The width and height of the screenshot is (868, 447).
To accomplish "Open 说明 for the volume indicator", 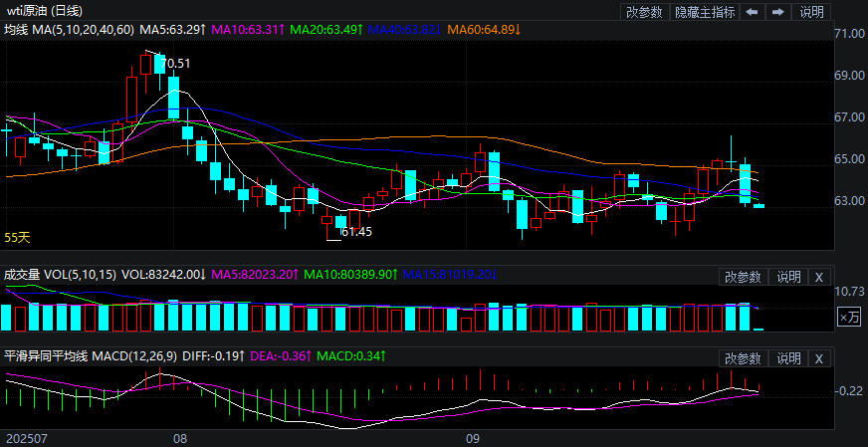I will (788, 277).
